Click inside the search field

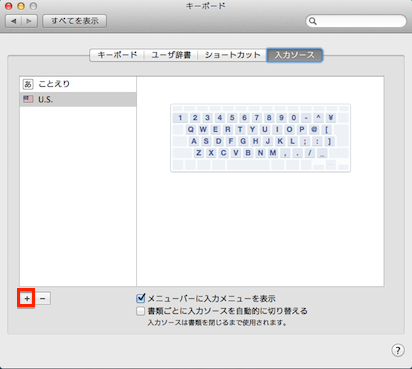pyautogui.click(x=356, y=21)
